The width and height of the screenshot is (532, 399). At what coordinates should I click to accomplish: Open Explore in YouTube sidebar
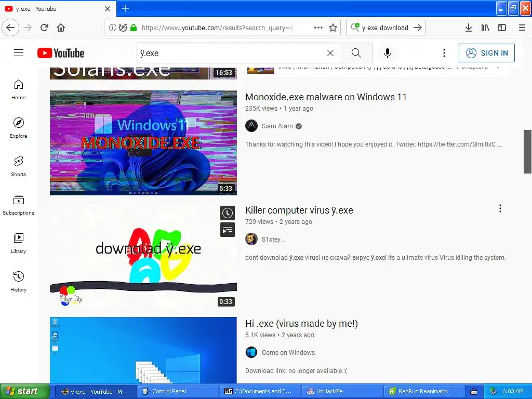(18, 128)
